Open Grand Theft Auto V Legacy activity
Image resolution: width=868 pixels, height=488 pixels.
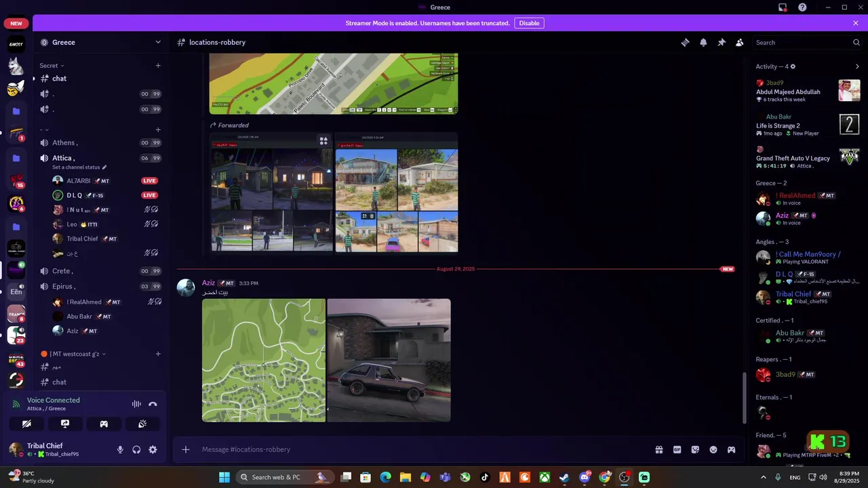pos(808,157)
